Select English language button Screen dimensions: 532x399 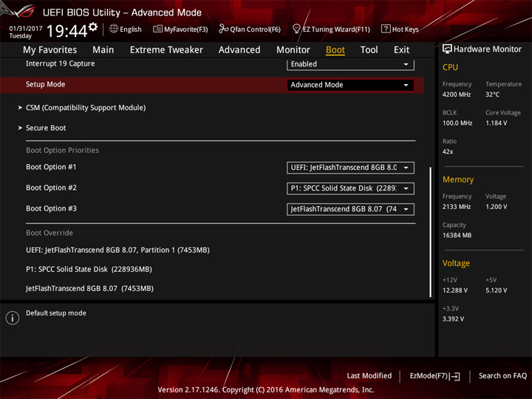coord(126,29)
